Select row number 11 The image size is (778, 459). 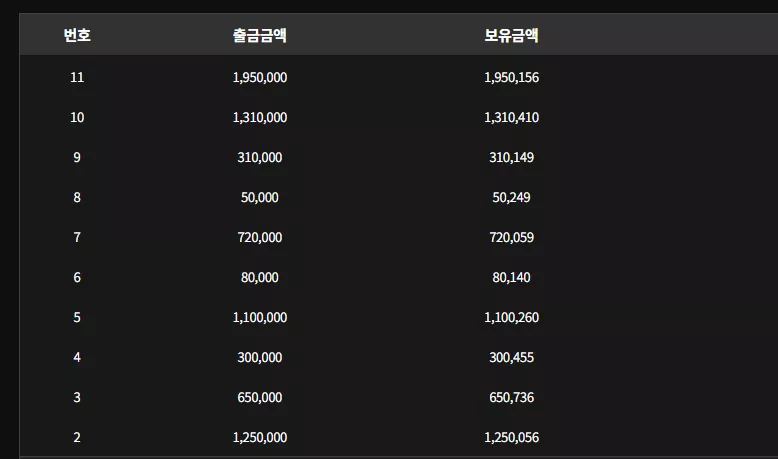(x=77, y=77)
